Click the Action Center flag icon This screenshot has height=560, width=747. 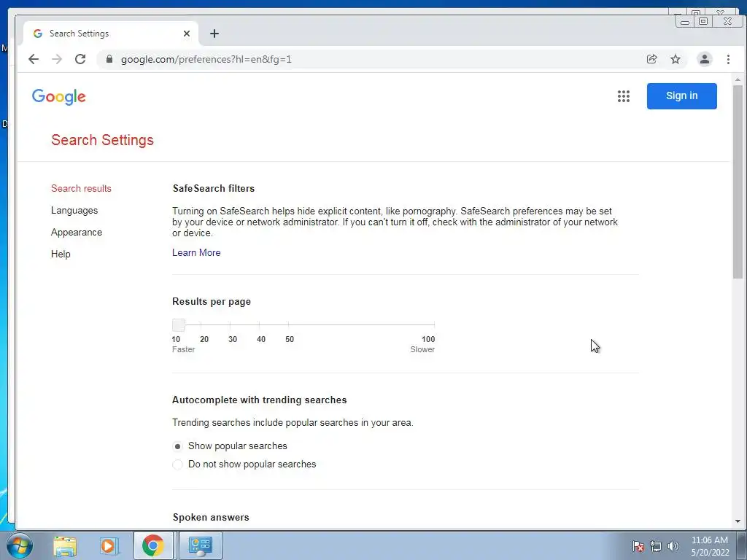pos(638,546)
